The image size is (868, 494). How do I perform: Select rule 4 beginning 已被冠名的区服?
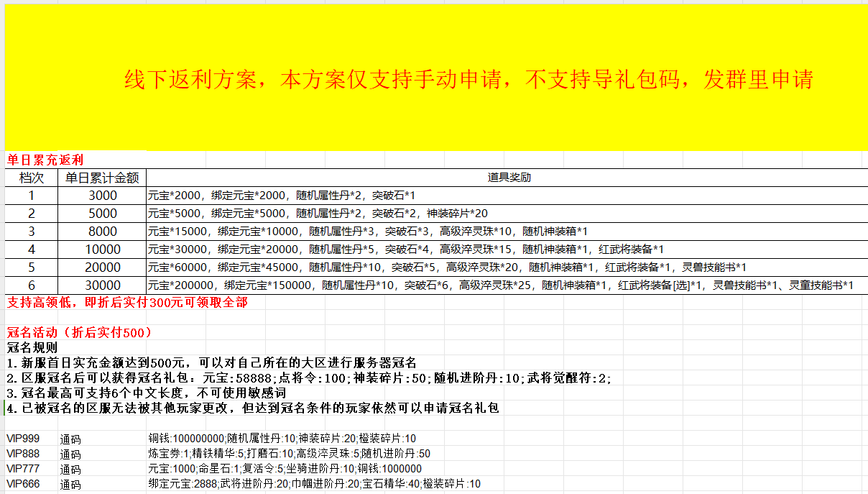point(252,408)
